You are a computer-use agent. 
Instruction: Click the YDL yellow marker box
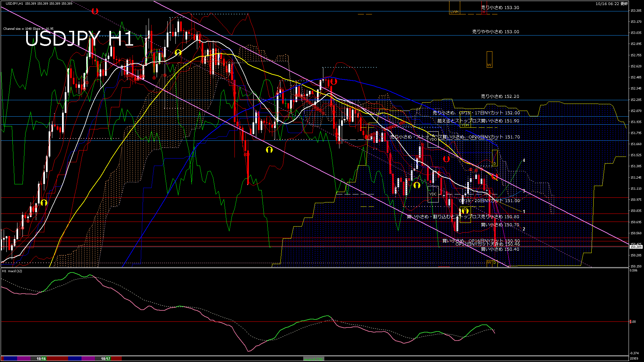tap(465, 215)
